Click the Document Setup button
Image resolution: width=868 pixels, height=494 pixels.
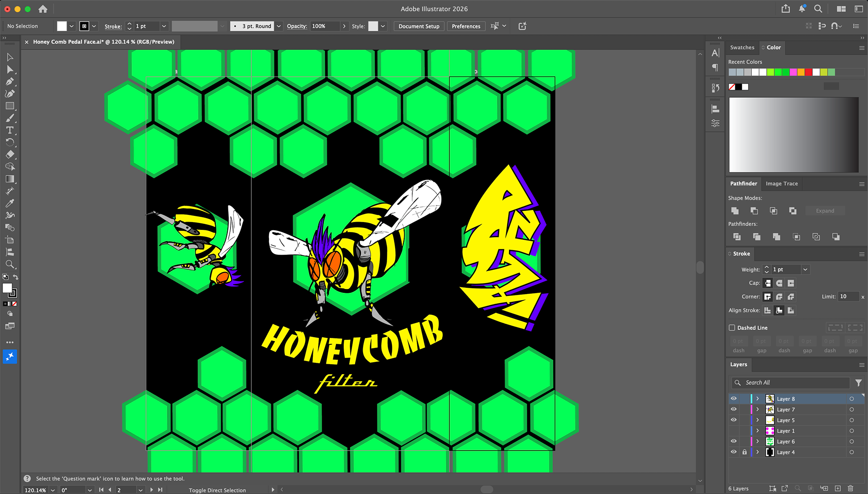(x=419, y=26)
